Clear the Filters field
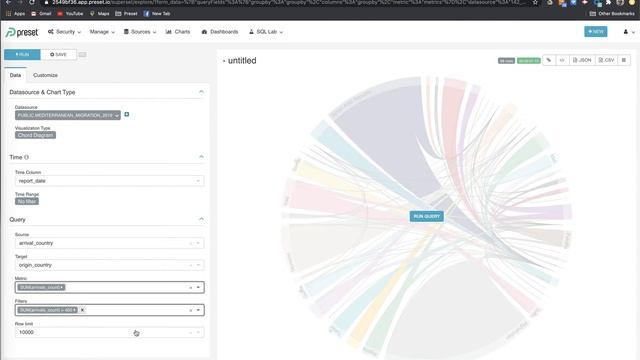 [191, 310]
